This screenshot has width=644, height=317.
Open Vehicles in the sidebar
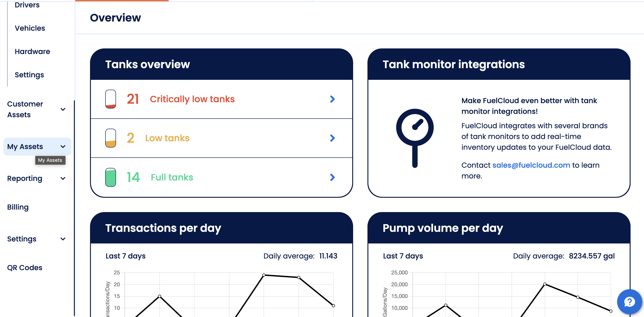point(30,28)
